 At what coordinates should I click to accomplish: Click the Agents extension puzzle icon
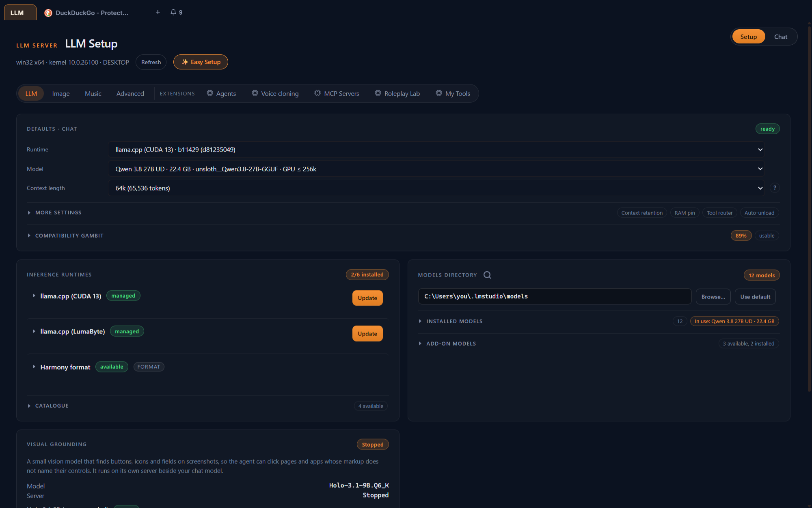pos(210,93)
